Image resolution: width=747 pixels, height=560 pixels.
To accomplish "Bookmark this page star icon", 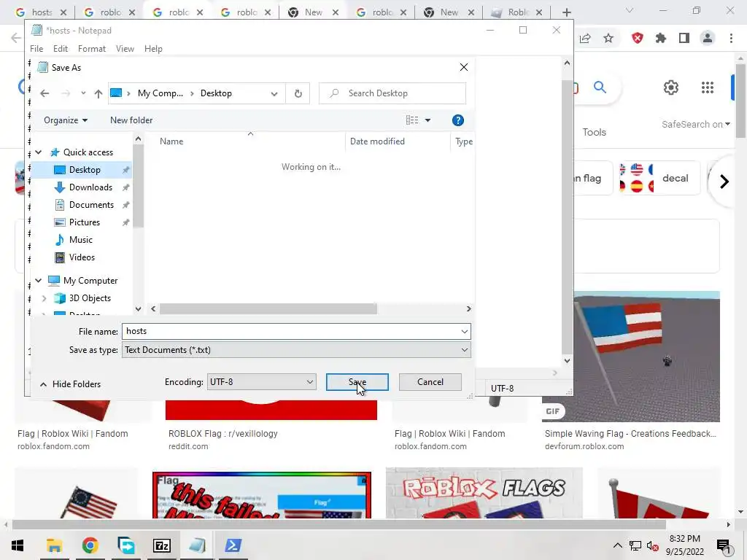I will tap(608, 38).
